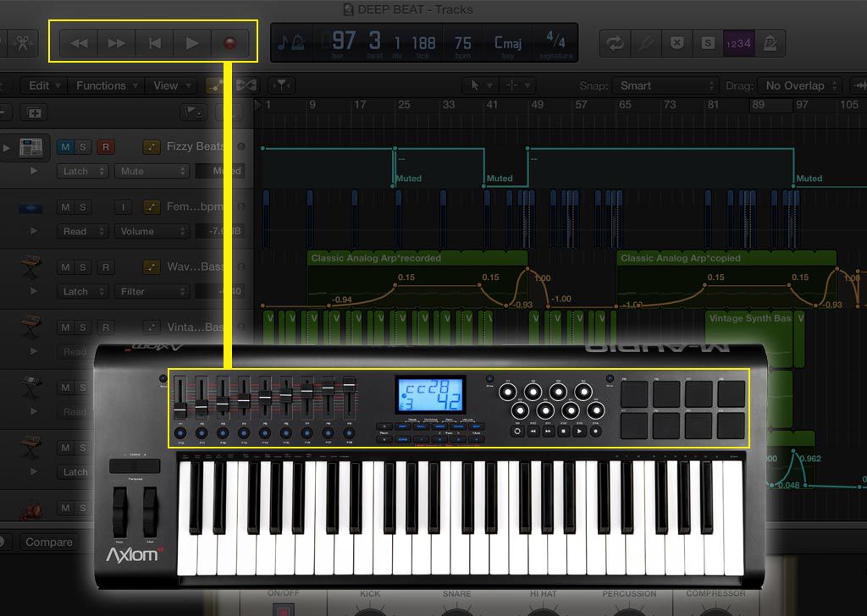Click the Fizzy Beats drum machine track icon
The width and height of the screenshot is (867, 616).
[30, 147]
